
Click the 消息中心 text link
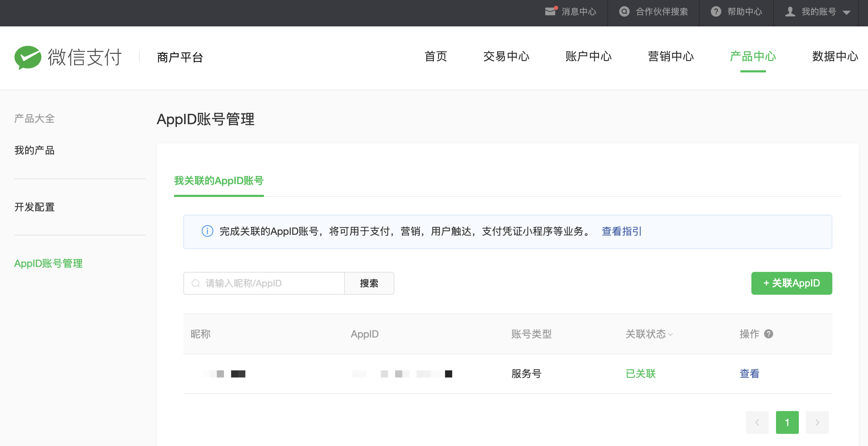click(579, 12)
